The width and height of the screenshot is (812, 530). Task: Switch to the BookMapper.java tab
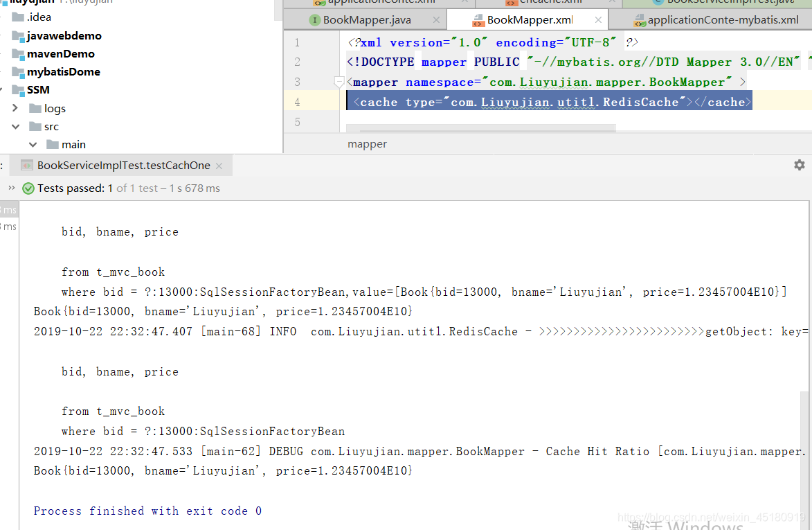(x=367, y=20)
